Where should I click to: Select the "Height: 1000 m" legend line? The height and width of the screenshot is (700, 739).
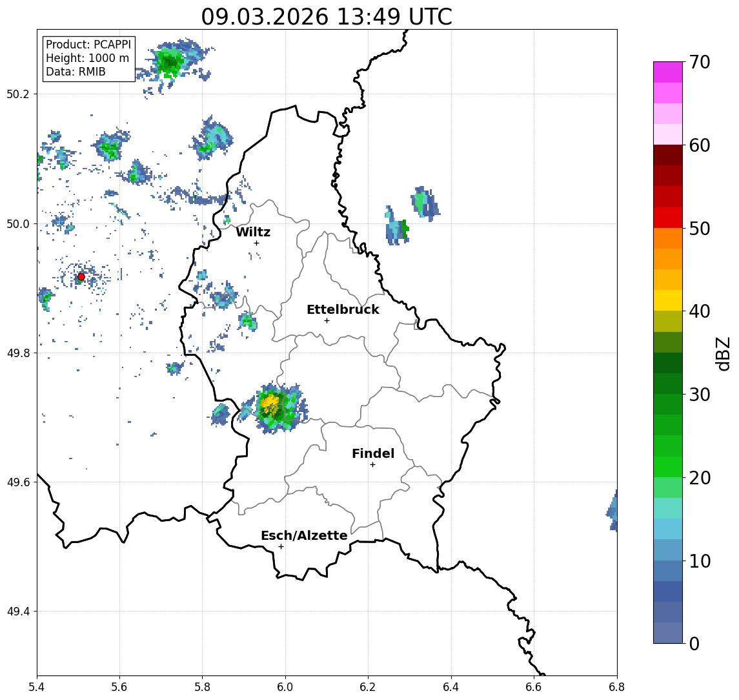point(87,58)
